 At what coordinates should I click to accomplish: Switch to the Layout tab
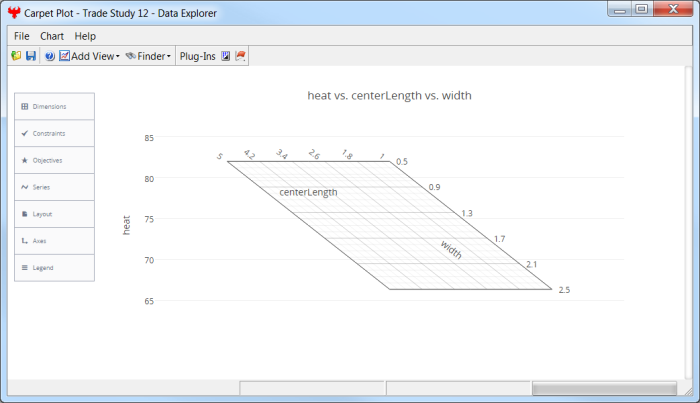[x=55, y=214]
